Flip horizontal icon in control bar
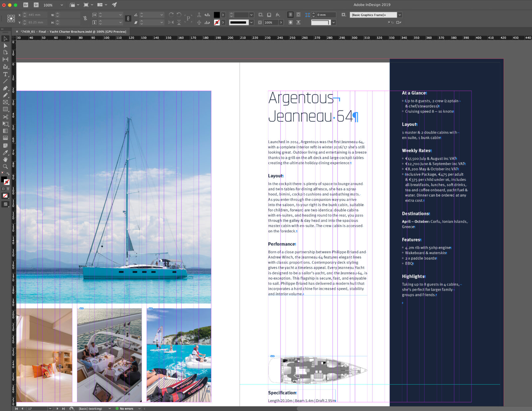 point(171,22)
